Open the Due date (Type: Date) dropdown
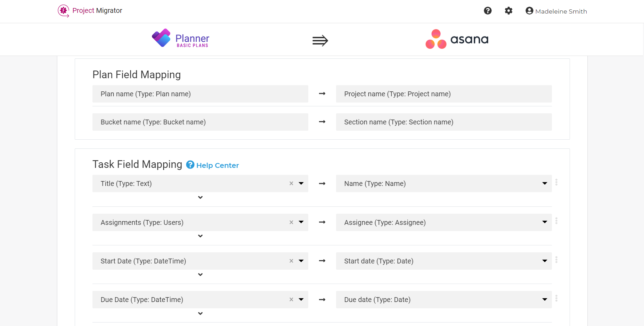644x326 pixels. [x=545, y=300]
